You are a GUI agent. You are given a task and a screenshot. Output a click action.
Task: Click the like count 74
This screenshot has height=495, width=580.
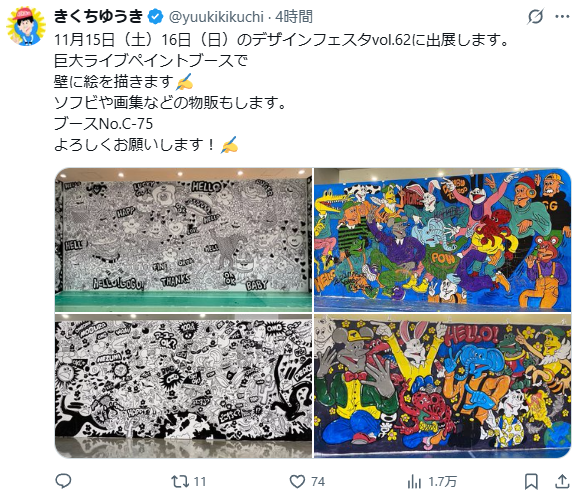point(318,482)
